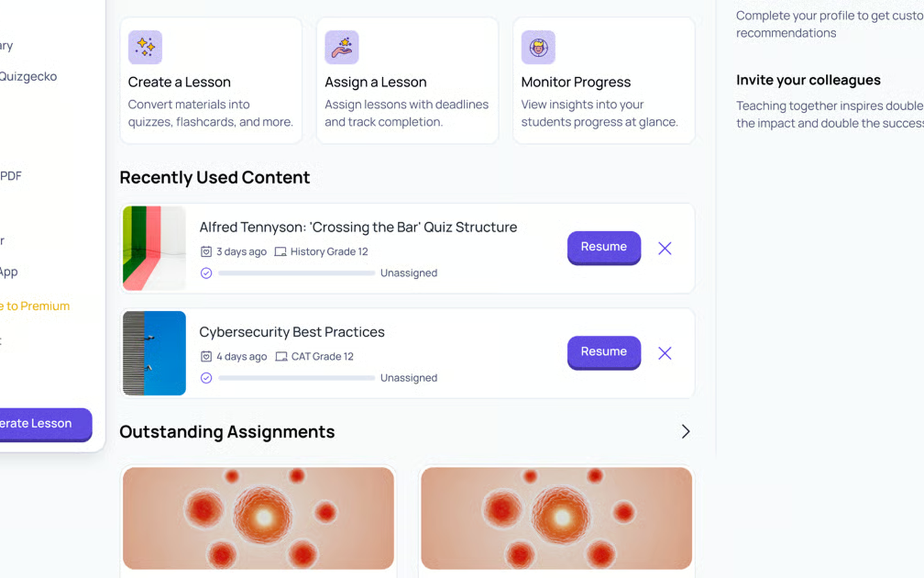Resume Cybersecurity Best Practices lesson

click(604, 352)
